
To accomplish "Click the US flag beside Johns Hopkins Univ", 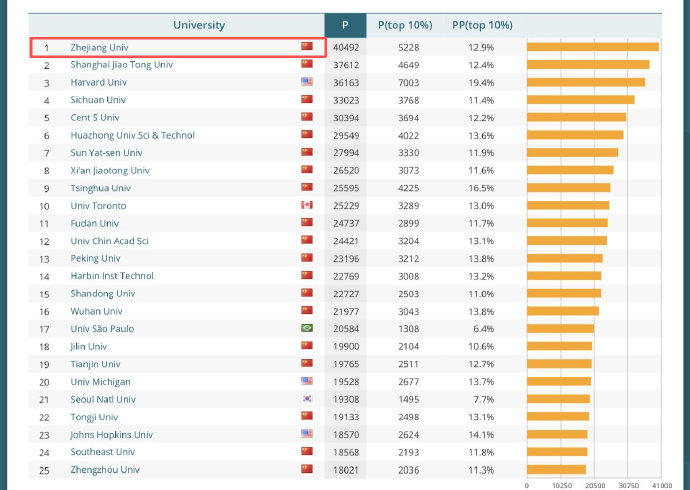I will tap(307, 434).
